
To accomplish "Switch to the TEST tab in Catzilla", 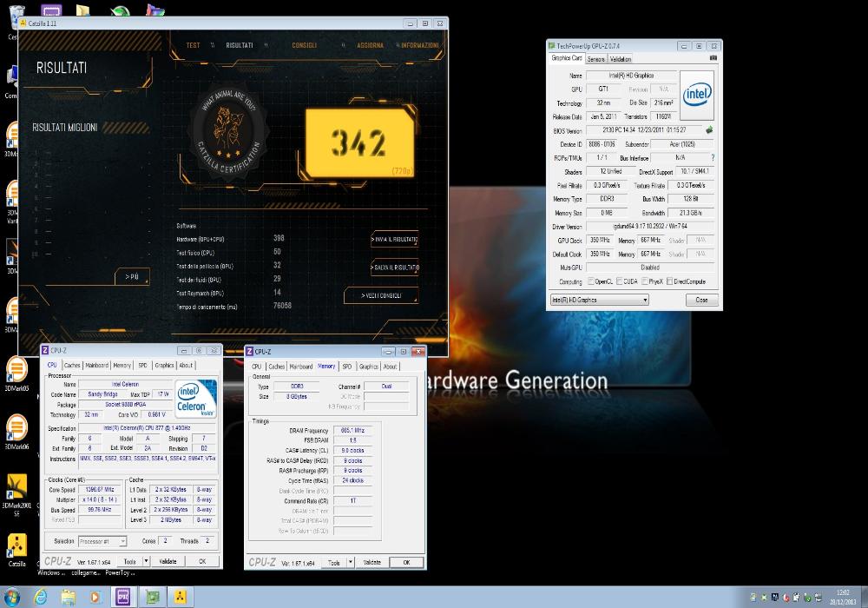I will coord(194,45).
